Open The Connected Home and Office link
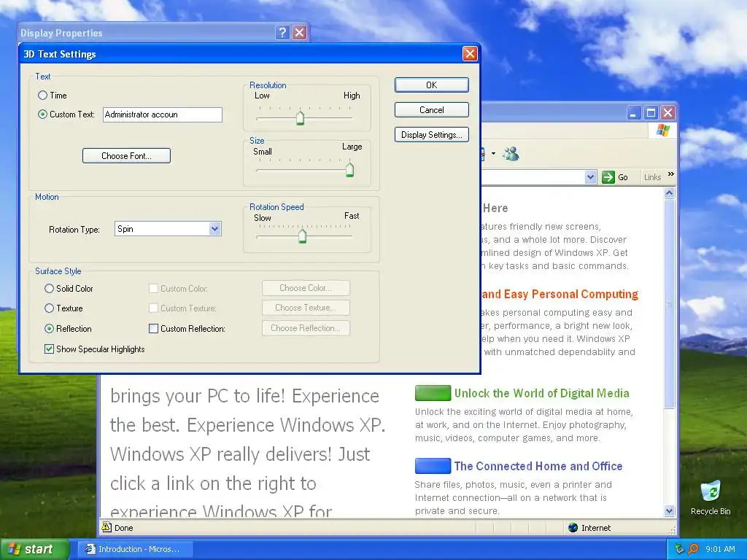747x560 pixels. (x=538, y=466)
